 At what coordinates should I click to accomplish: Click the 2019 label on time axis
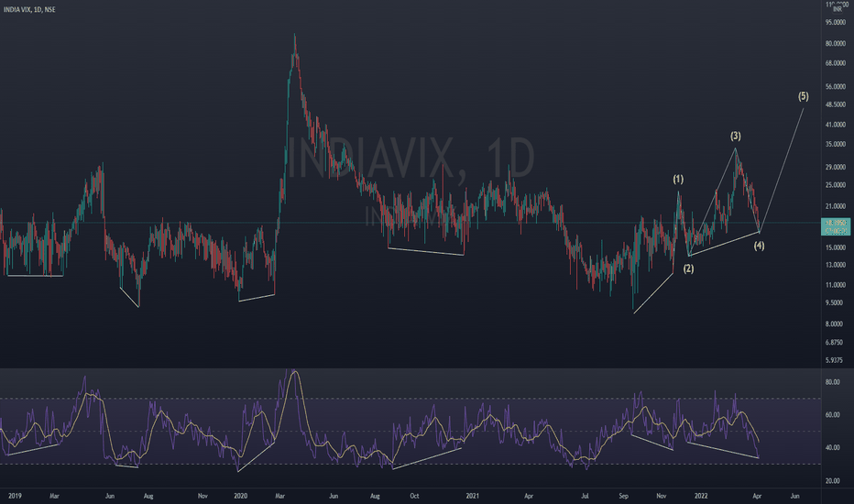pos(15,496)
